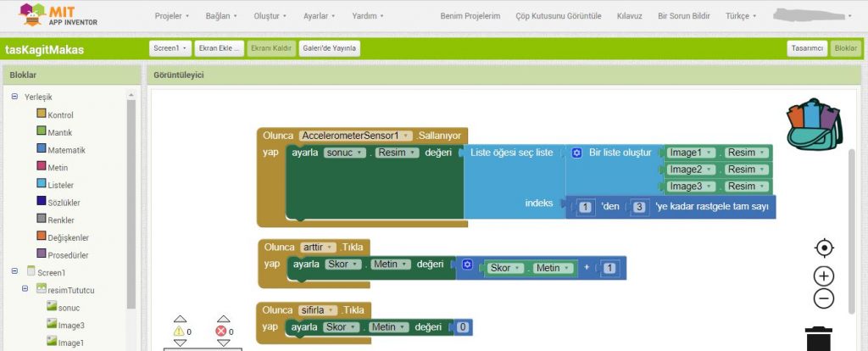Select the Kontrol blocks category
Screen dimensions: 868x351
pyautogui.click(x=59, y=114)
